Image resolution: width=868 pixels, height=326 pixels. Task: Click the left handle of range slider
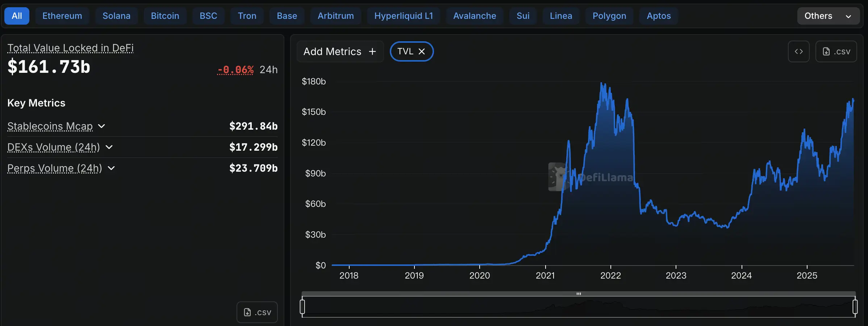302,307
